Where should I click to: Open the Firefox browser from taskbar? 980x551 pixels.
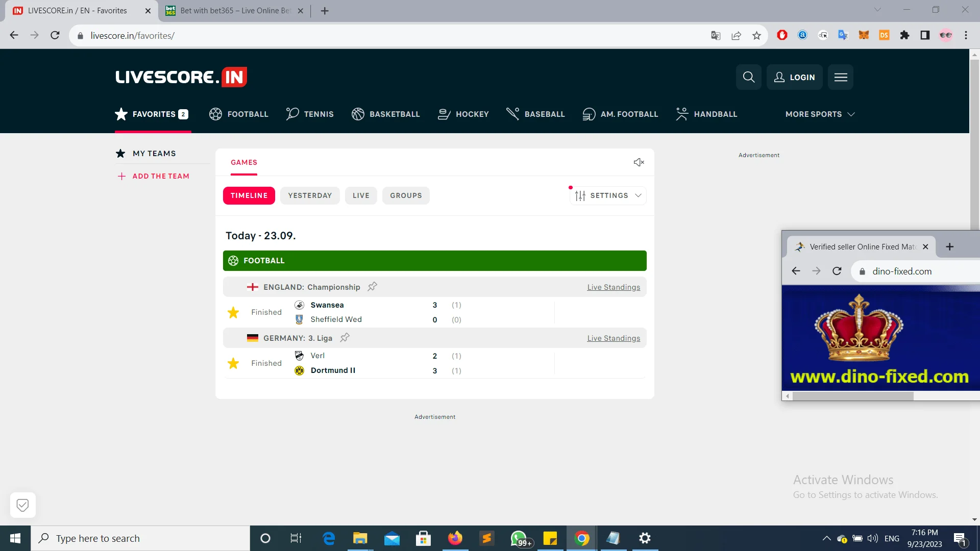point(455,538)
